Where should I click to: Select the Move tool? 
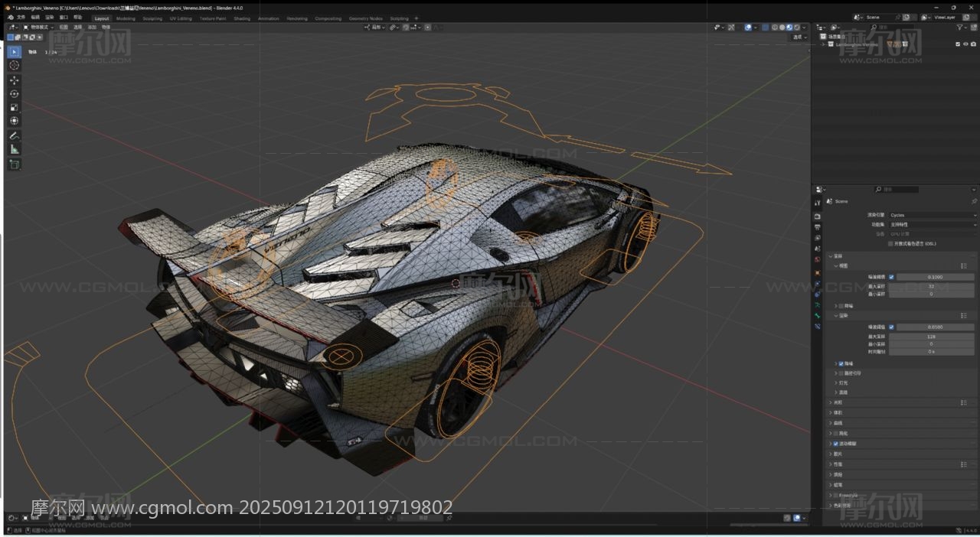[14, 80]
